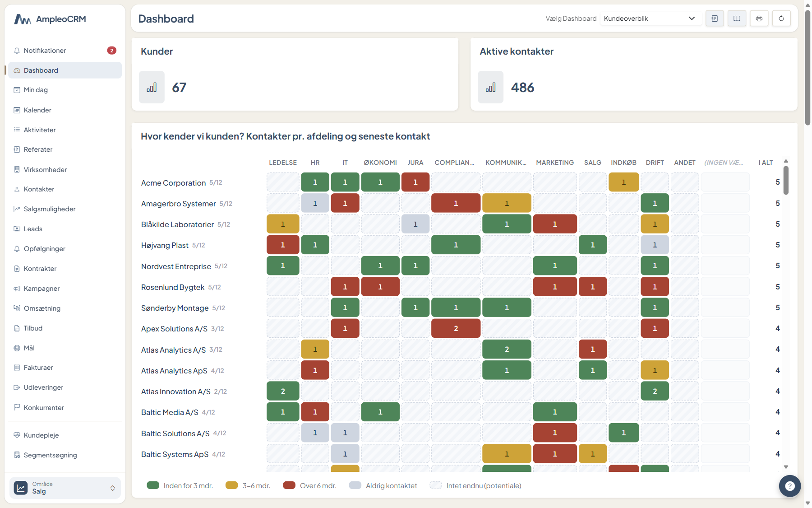Click the Acme Corporation row name
812x508 pixels.
pyautogui.click(x=173, y=183)
